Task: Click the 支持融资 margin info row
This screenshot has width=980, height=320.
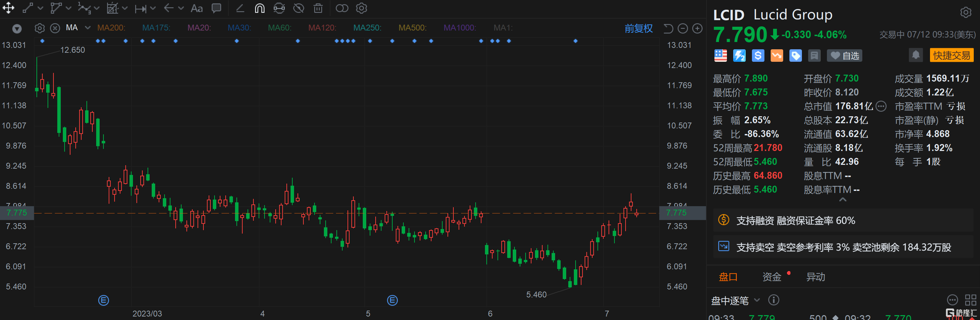Action: (x=843, y=220)
